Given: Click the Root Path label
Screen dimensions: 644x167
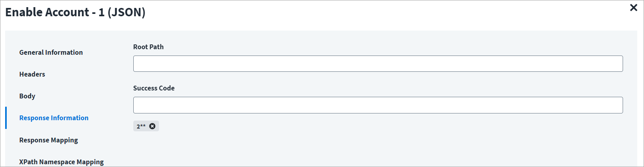Looking at the screenshot, I should click(x=148, y=47).
